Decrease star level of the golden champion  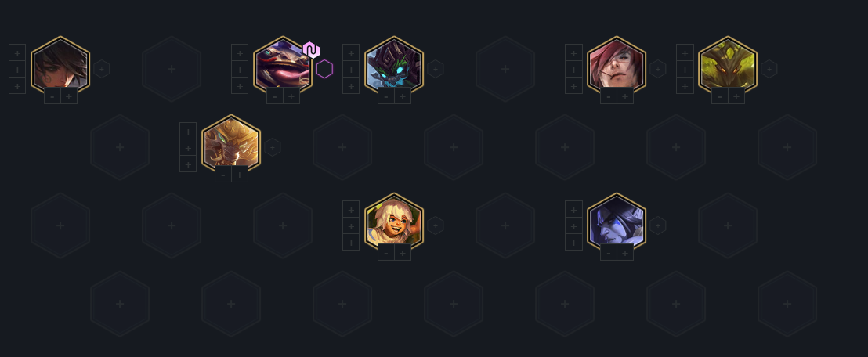223,175
